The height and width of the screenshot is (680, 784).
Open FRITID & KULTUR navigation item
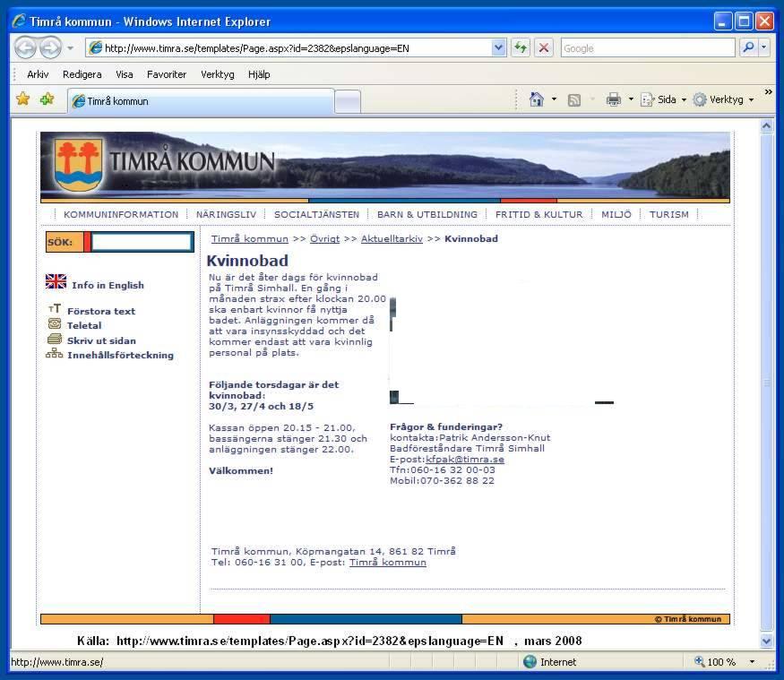tap(539, 214)
